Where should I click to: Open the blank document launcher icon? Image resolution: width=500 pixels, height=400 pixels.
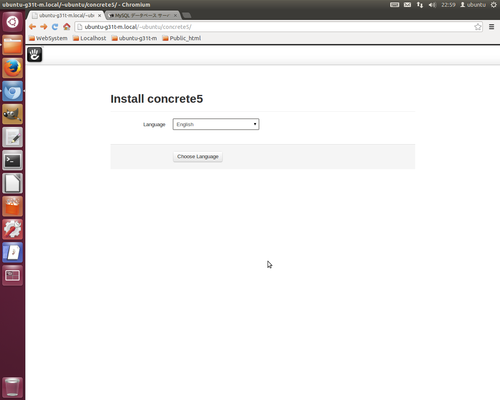(13, 183)
